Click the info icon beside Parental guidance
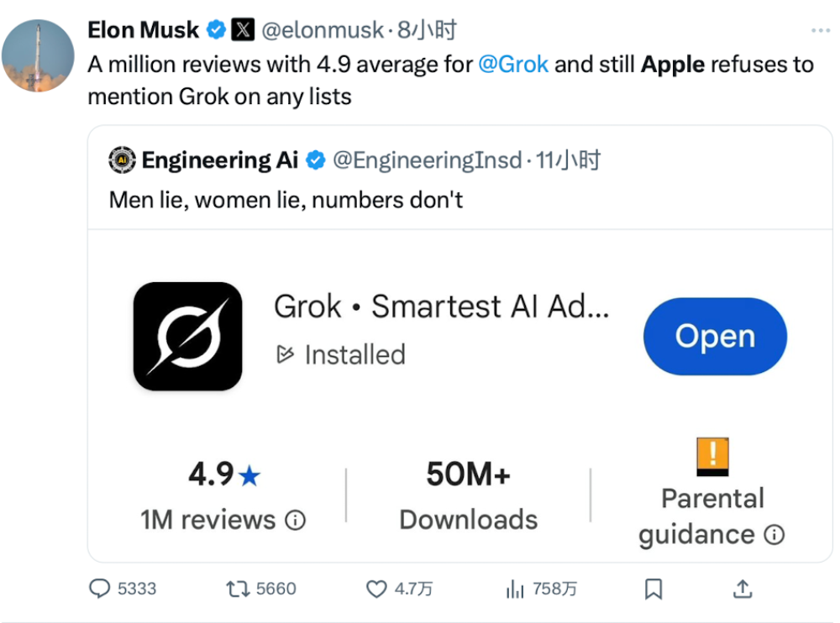This screenshot has width=840, height=623. pos(774,534)
